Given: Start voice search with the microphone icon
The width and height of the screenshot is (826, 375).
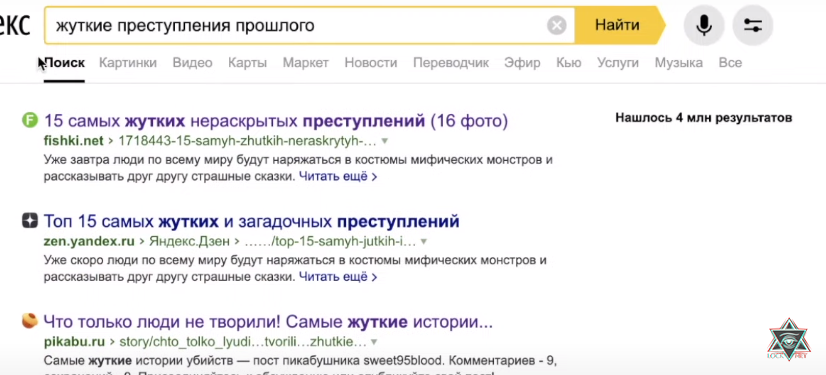Looking at the screenshot, I should point(704,25).
